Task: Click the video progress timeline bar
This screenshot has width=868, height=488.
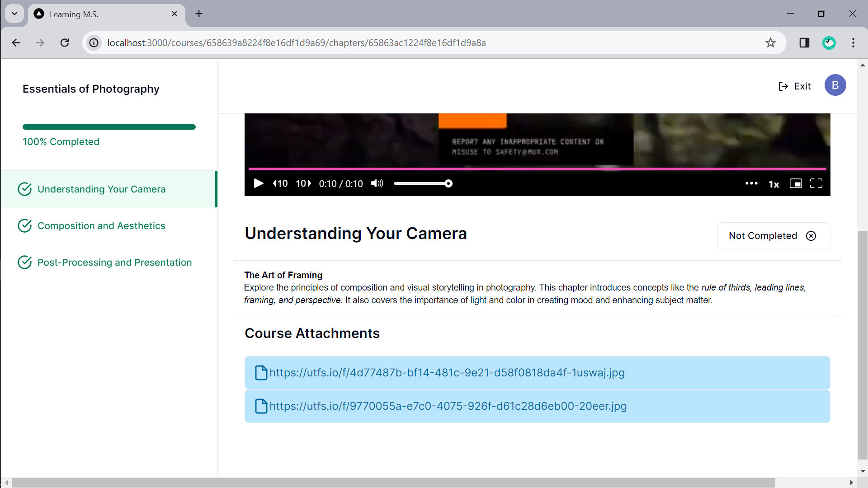Action: click(x=537, y=169)
